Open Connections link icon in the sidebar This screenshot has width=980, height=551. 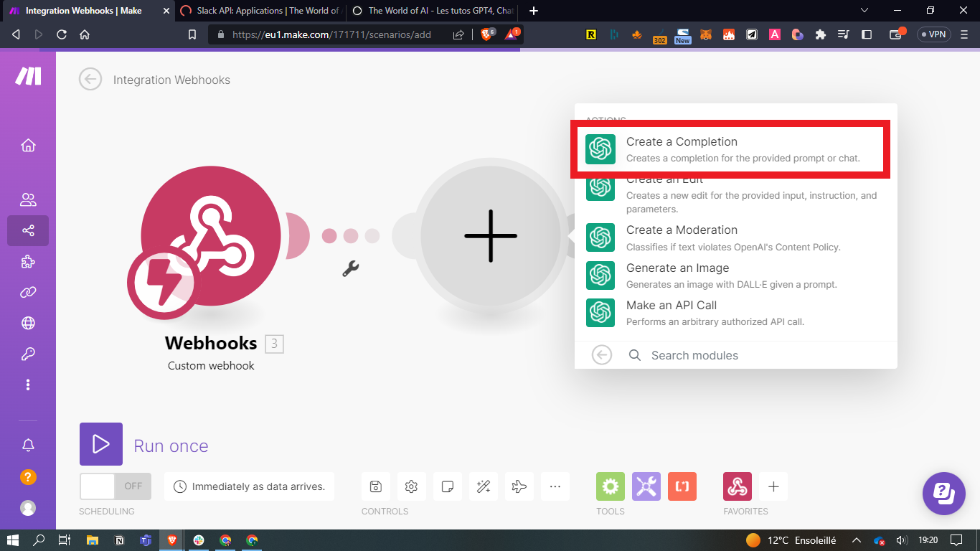28,292
